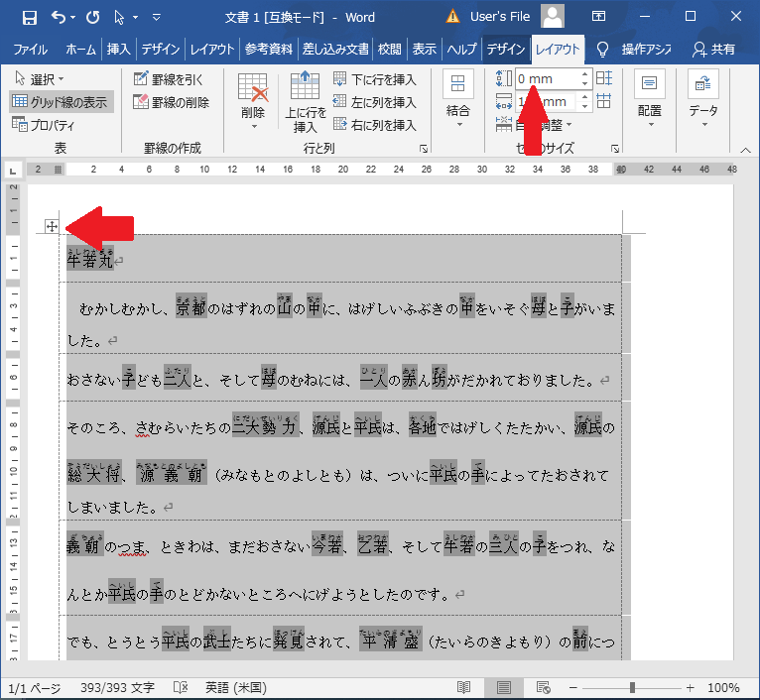Insert a row above the selection
760x700 pixels.
[305, 101]
